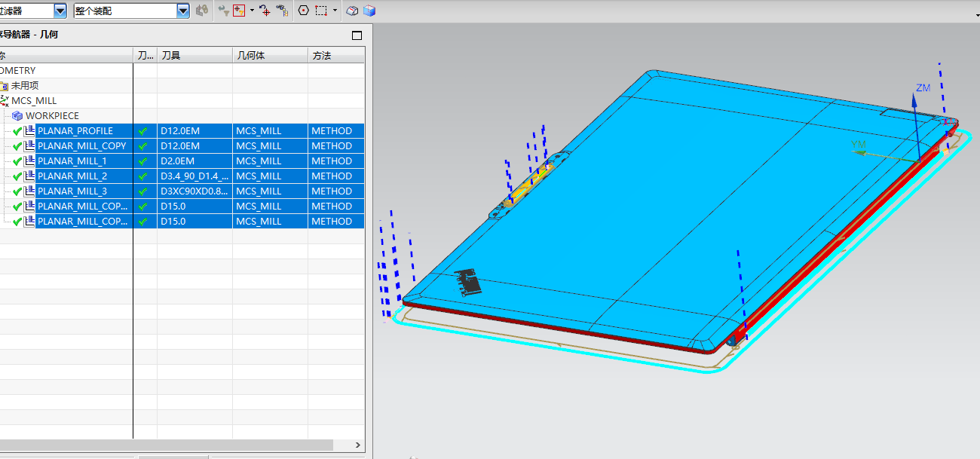Screen dimensions: 980x459
Task: Click the hexagon snap point icon
Action: click(304, 11)
